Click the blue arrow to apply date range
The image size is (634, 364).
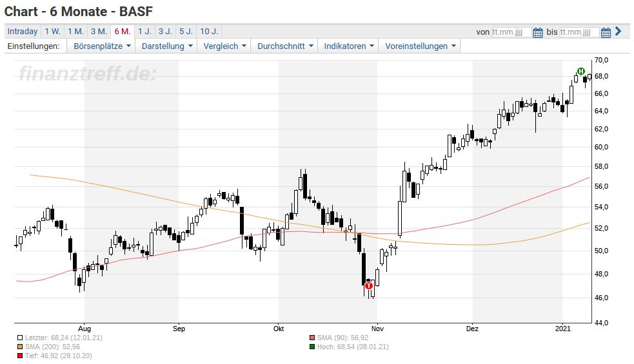pyautogui.click(x=619, y=31)
